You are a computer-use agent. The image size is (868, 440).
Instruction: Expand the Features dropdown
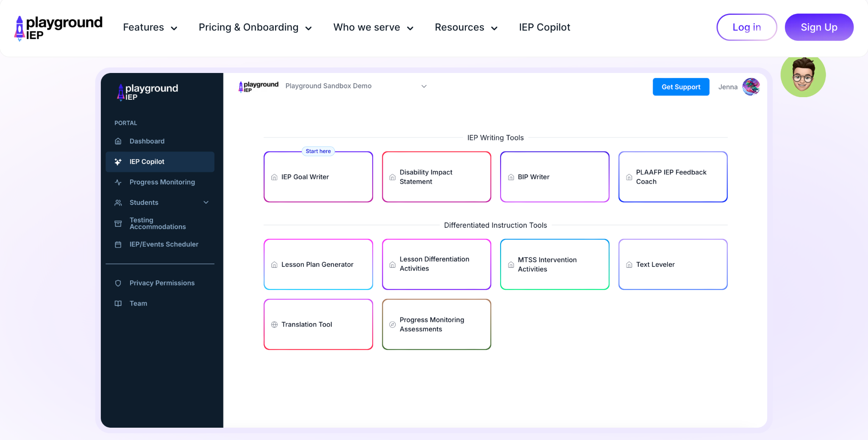pos(150,27)
